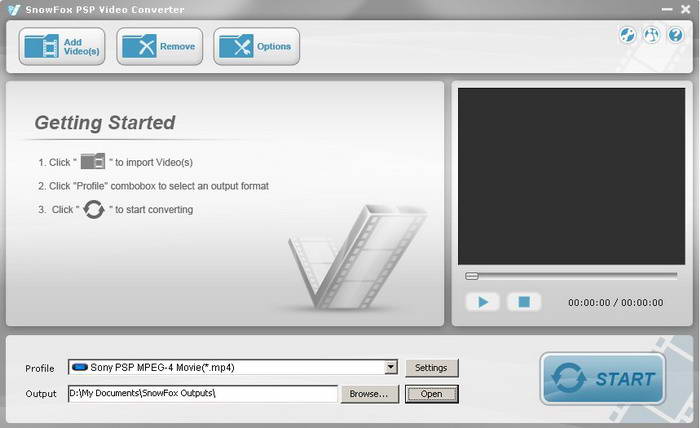Screen dimensions: 700x428
Task: Play the preview video
Action: pos(483,302)
